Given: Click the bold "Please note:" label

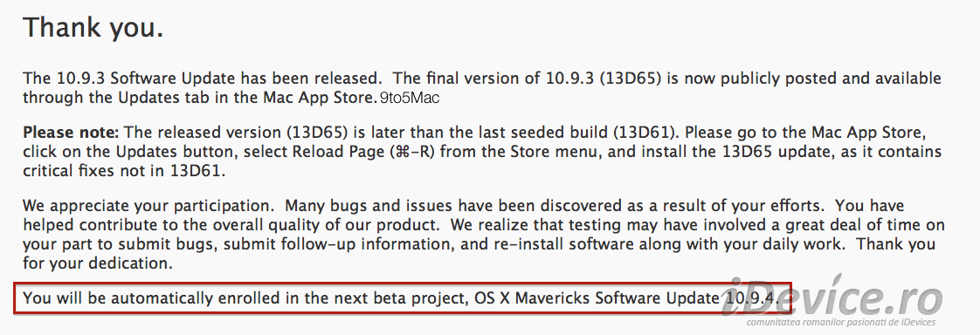Looking at the screenshot, I should pyautogui.click(x=71, y=133).
